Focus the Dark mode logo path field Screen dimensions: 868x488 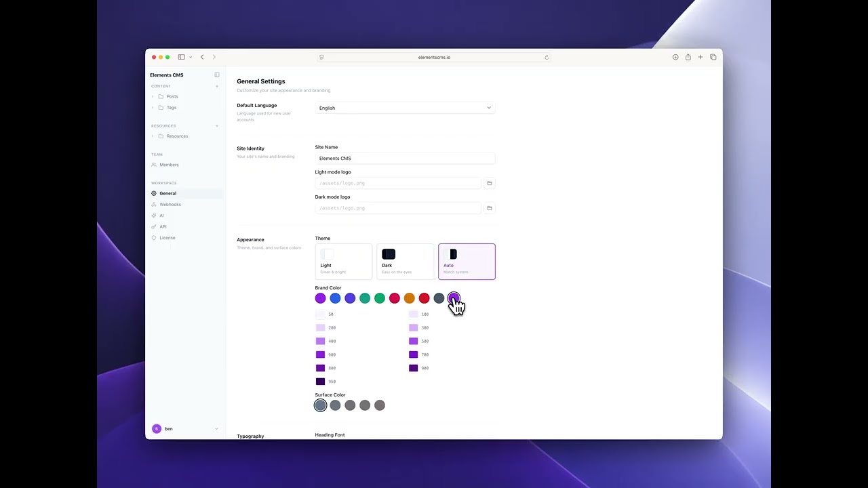pos(398,208)
